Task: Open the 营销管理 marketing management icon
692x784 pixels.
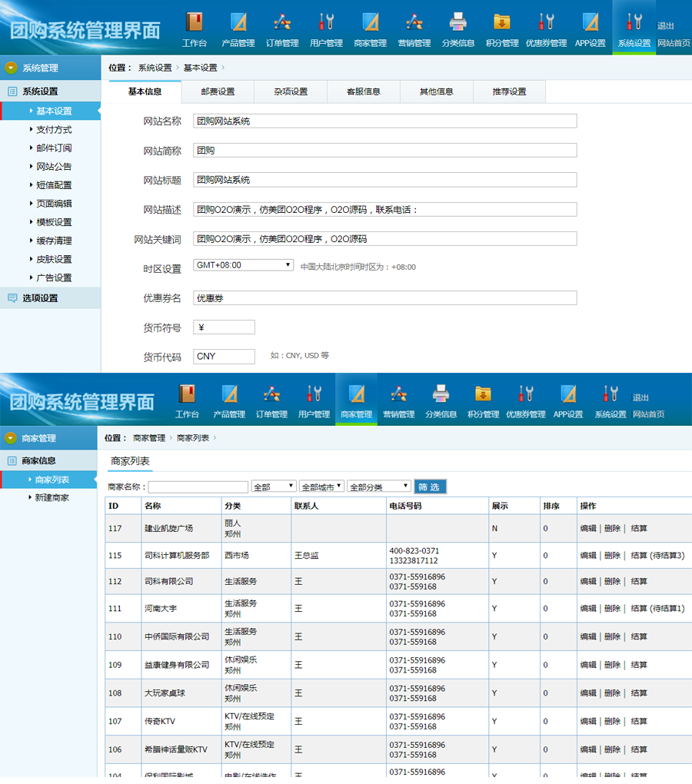Action: [414, 28]
